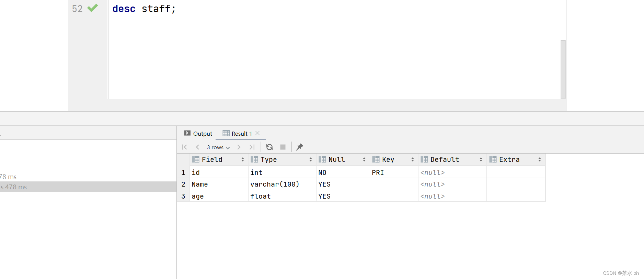Select the 'Name' field cell
Screen dimensions: 644x279
[219, 184]
